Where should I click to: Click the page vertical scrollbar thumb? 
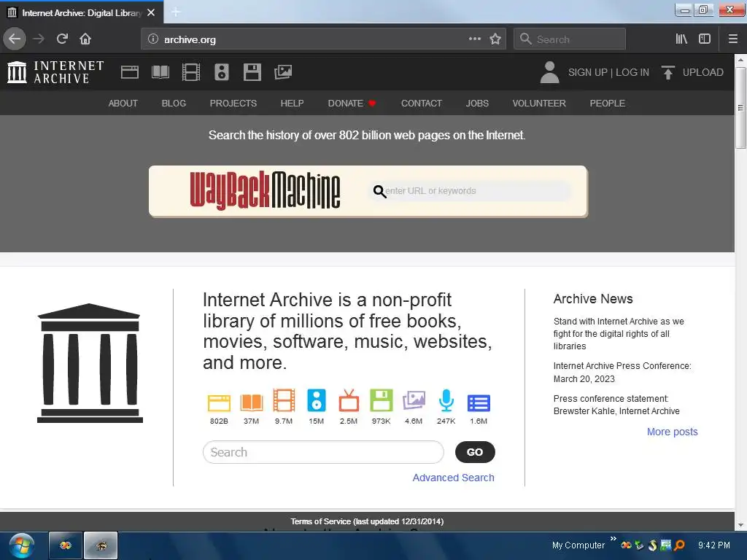point(740,108)
